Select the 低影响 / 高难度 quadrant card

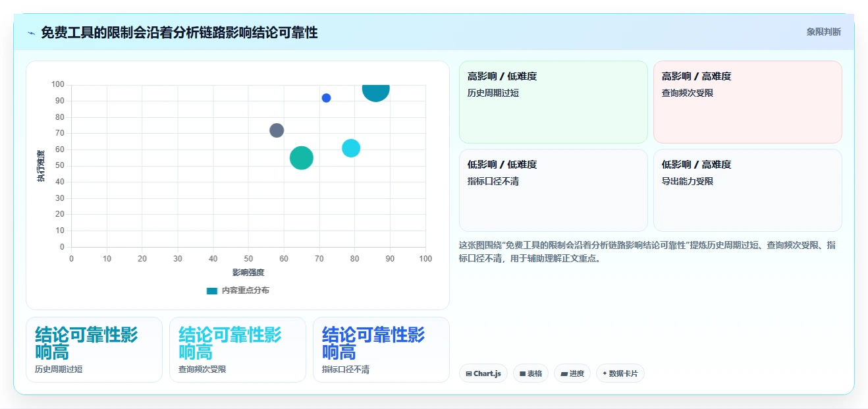[747, 190]
